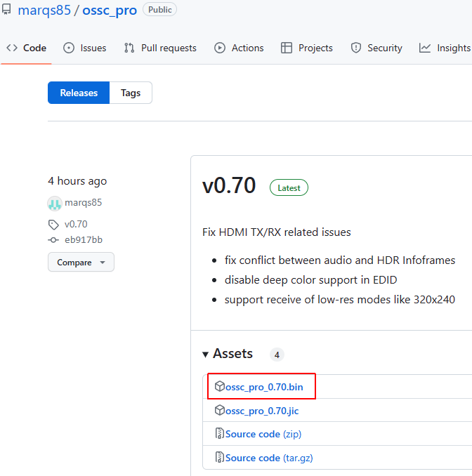The width and height of the screenshot is (472, 476).
Task: Open the Compare dropdown
Action: (x=81, y=262)
